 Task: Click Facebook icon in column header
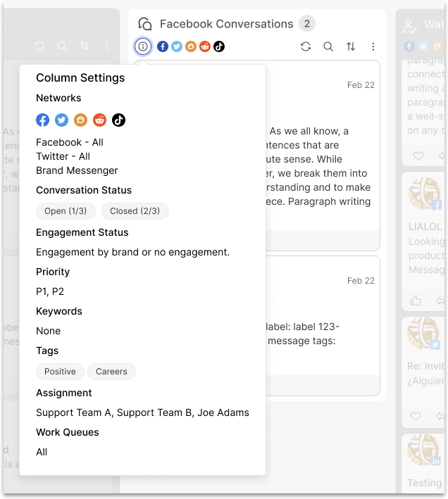tap(163, 46)
